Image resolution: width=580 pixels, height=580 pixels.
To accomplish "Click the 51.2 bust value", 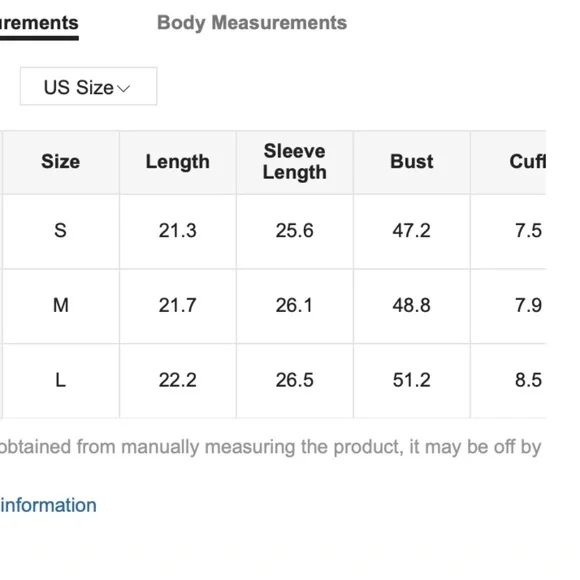I will (412, 380).
